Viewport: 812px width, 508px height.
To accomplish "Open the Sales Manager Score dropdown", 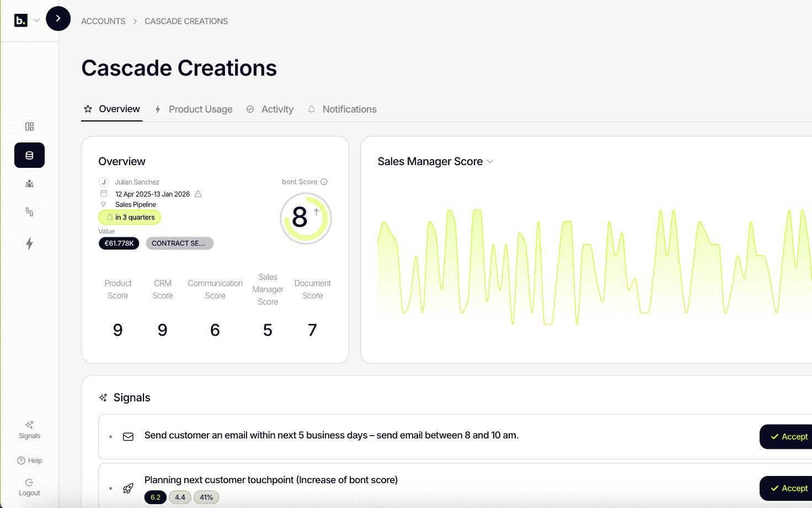I will 490,161.
